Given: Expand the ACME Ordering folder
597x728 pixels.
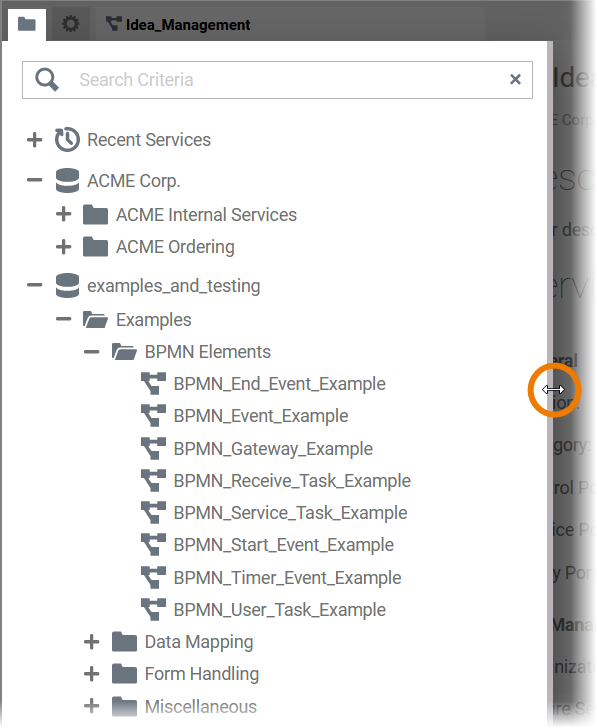Looking at the screenshot, I should 64,247.
